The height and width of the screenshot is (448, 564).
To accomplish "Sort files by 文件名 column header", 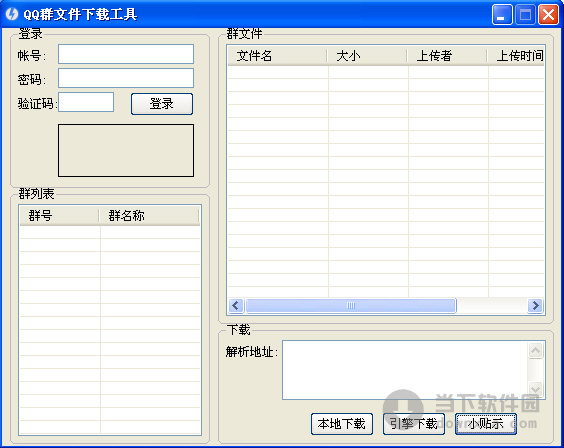I will pos(277,56).
